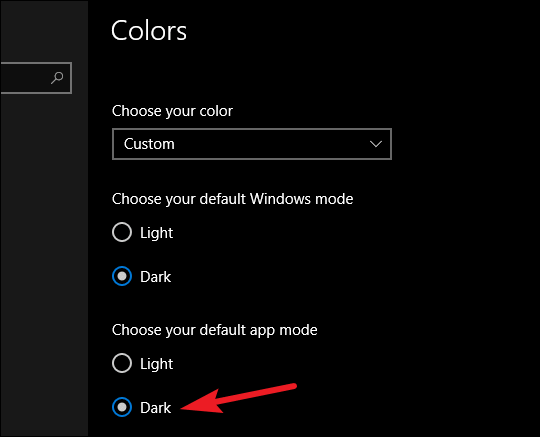Click the Custom text in the combo box
This screenshot has height=437, width=540.
click(149, 144)
